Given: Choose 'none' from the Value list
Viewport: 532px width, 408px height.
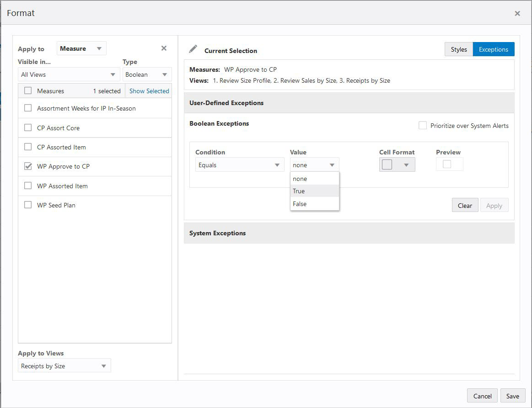Looking at the screenshot, I should 315,179.
